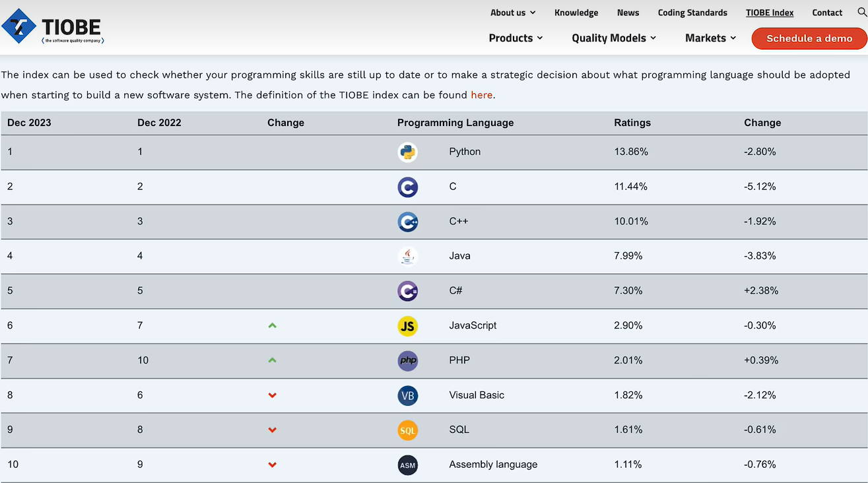Click the yellow JavaScript JS icon

point(408,326)
